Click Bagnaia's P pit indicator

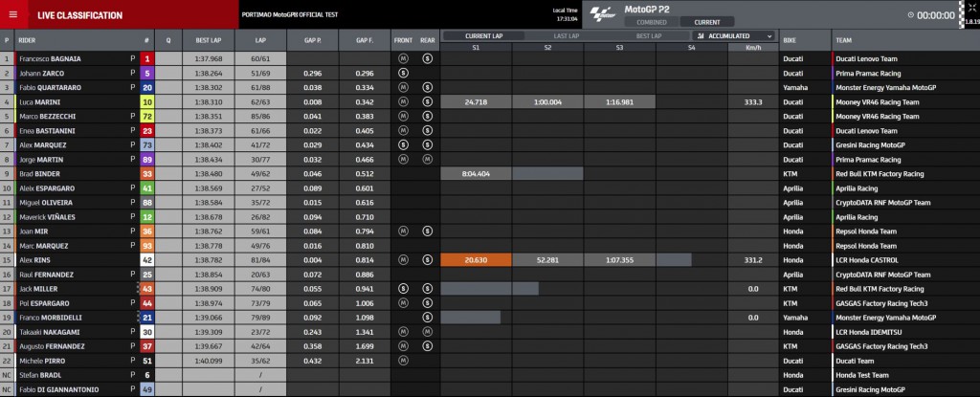[x=132, y=58]
